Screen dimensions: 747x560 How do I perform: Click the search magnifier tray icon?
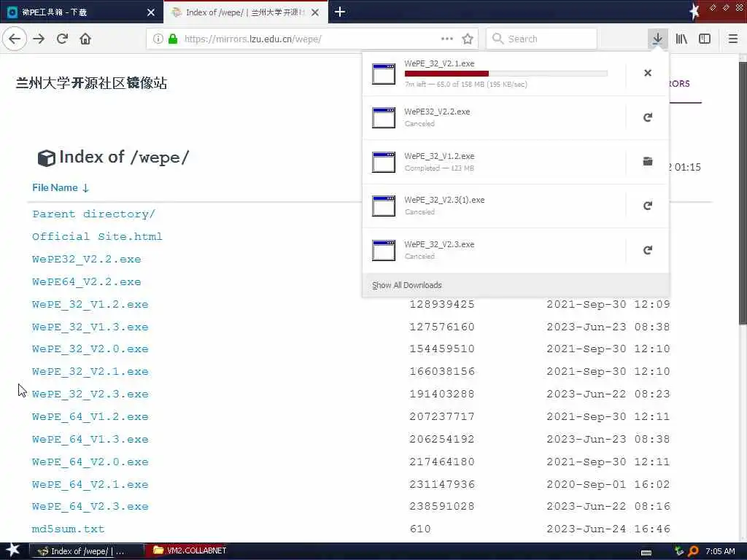tap(693, 551)
